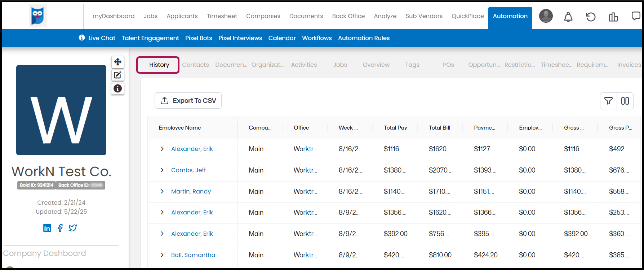Image resolution: width=644 pixels, height=270 pixels.
Task: Open the Twitter social icon
Action: point(73,228)
